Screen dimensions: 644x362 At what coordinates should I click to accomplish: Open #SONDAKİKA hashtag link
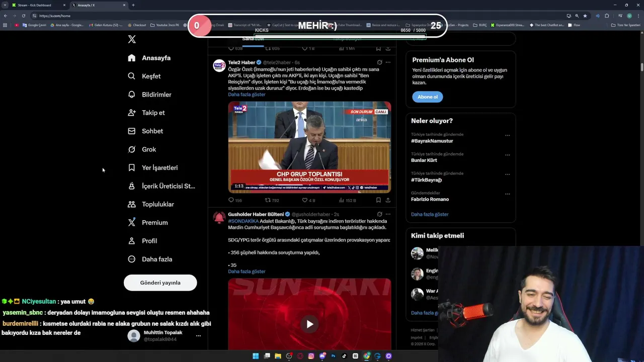click(x=243, y=221)
